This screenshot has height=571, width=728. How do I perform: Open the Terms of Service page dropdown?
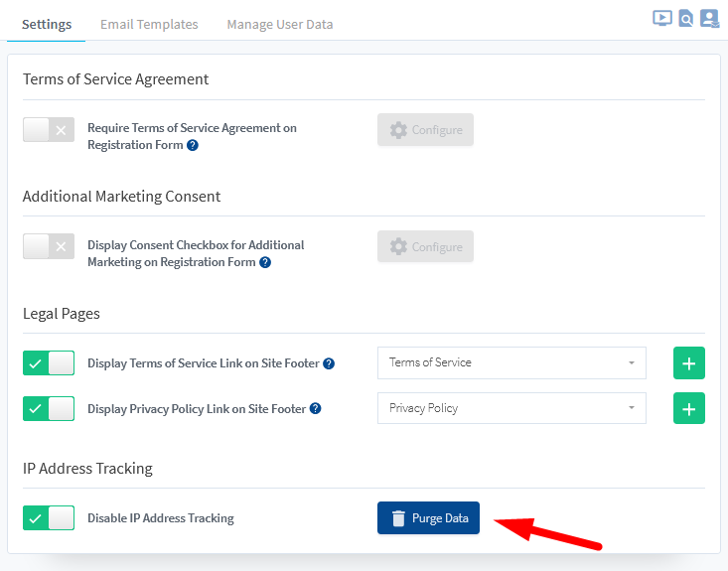click(x=511, y=362)
